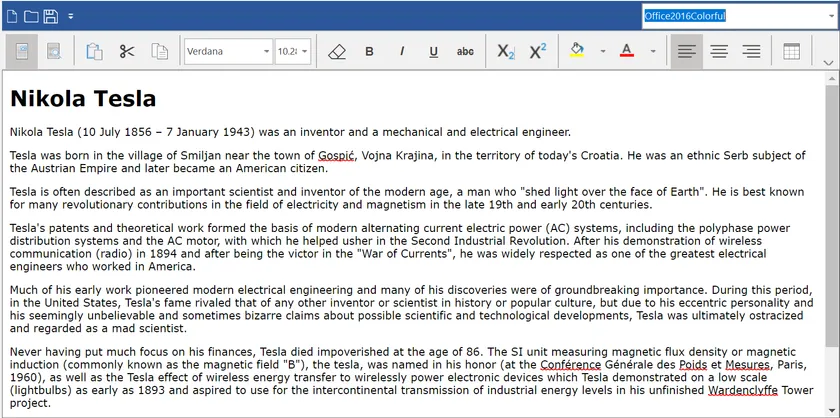The image size is (840, 418).
Task: Apply superscript formatting
Action: click(x=537, y=51)
